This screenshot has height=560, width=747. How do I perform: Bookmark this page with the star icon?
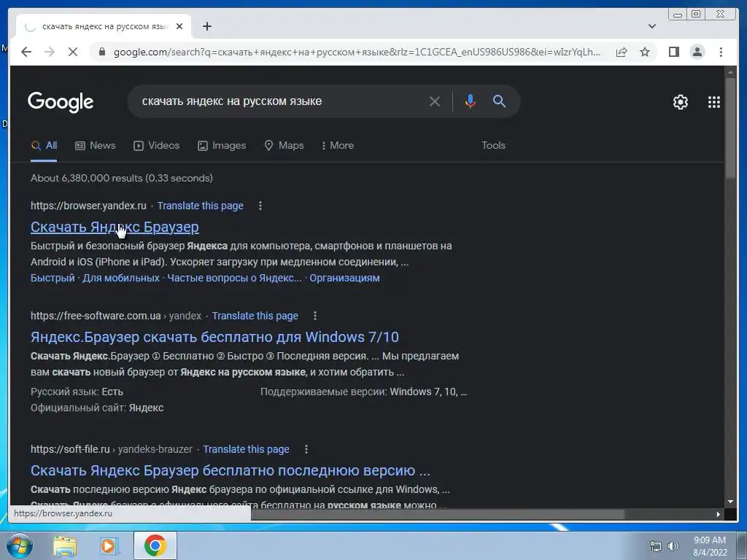(645, 52)
